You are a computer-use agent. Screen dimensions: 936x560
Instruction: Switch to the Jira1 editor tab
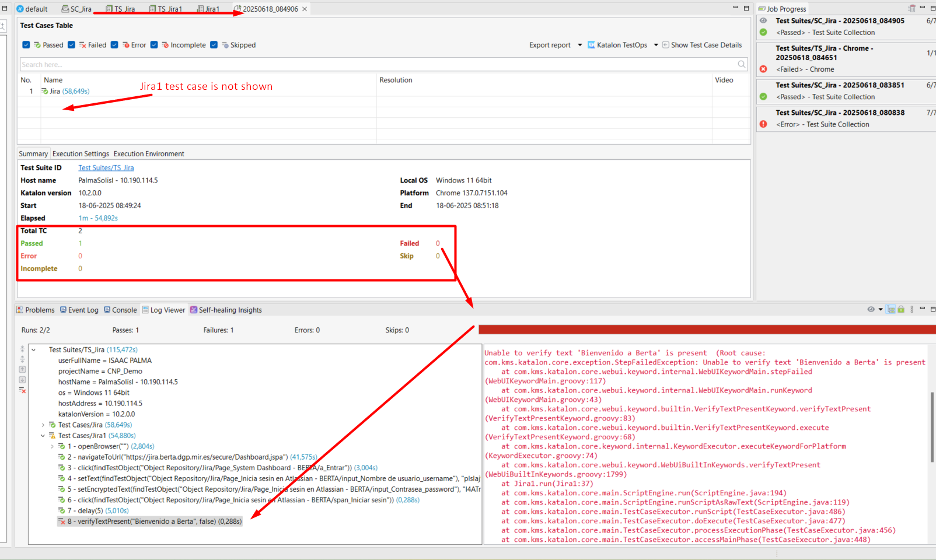(x=208, y=9)
